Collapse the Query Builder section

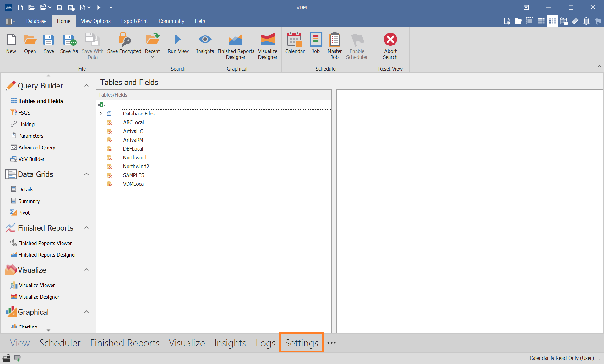(x=86, y=86)
